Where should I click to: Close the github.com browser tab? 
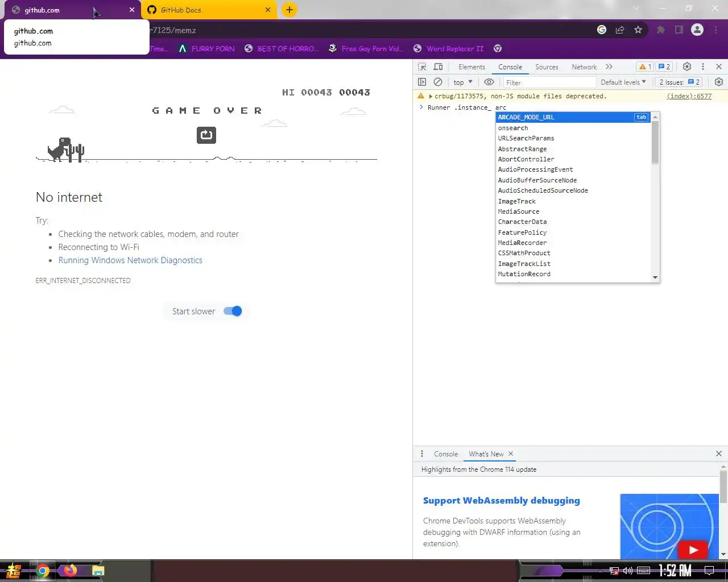132,10
